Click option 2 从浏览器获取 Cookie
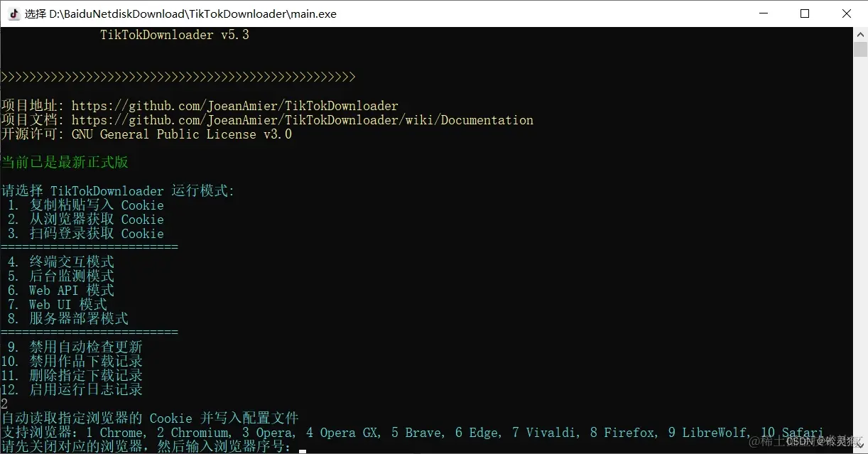Screen dimensions: 868x454 (x=86, y=220)
